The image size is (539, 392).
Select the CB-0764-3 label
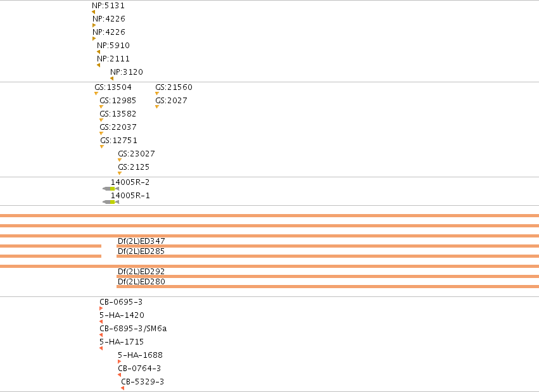click(139, 369)
